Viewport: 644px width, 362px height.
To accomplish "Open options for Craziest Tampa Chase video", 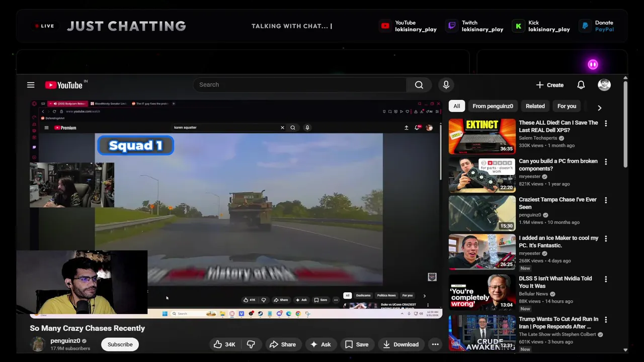I will pos(606,200).
